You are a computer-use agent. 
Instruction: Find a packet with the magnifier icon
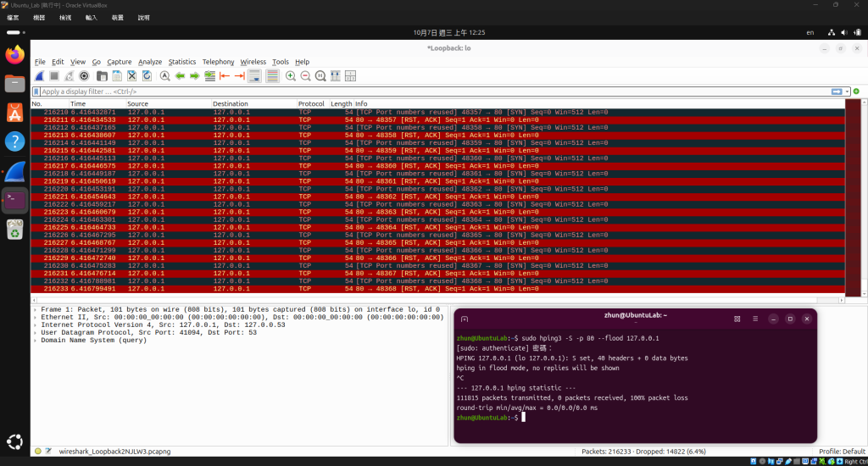click(x=165, y=76)
